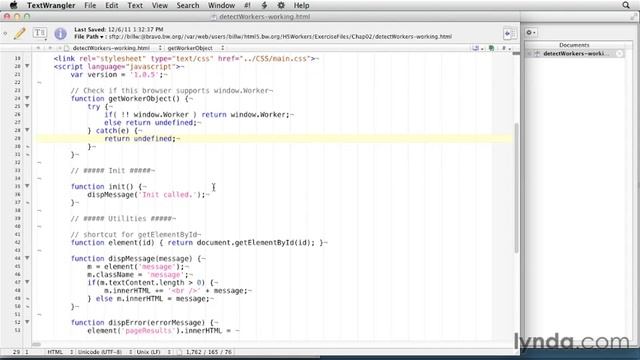Open the marker popup in navigation bar
The image size is (640, 360).
click(477, 48)
